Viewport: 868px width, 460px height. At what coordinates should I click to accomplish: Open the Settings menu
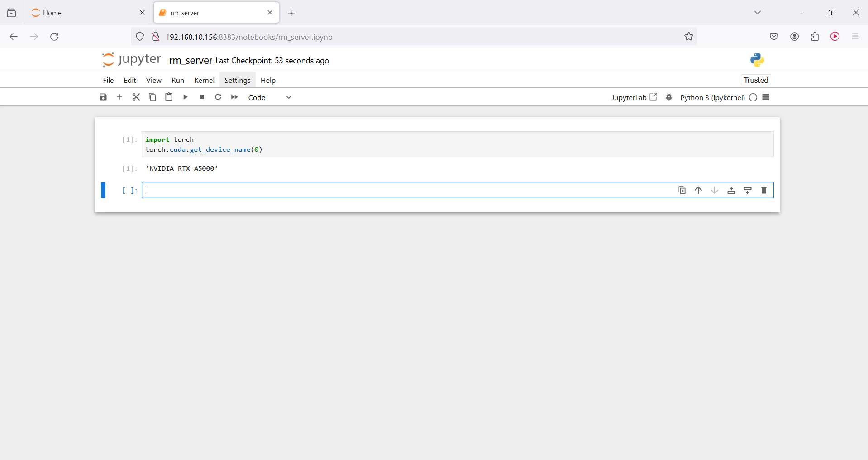(x=238, y=80)
